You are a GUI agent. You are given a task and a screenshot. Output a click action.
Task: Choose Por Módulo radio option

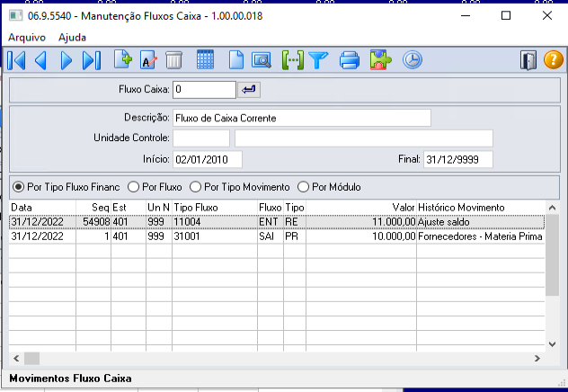point(303,187)
